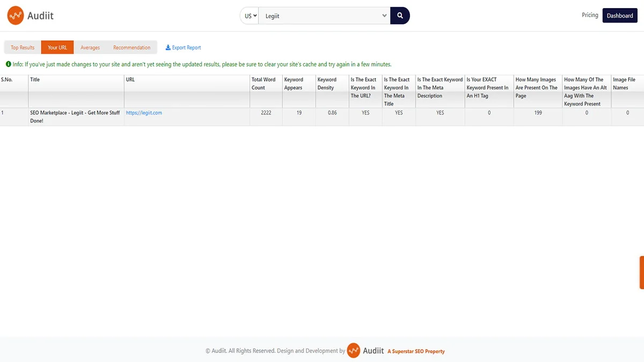
Task: Go to the Recommendation tab
Action: 131,48
